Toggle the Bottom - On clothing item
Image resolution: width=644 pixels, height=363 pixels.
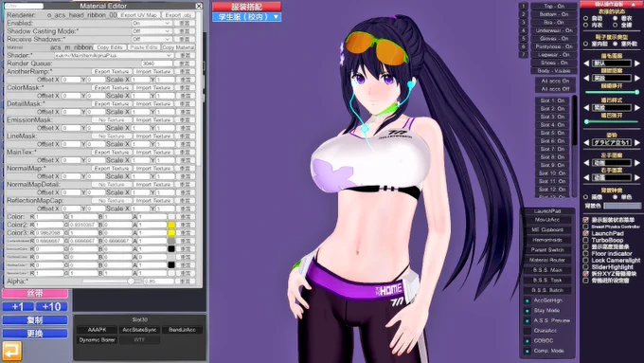554,14
